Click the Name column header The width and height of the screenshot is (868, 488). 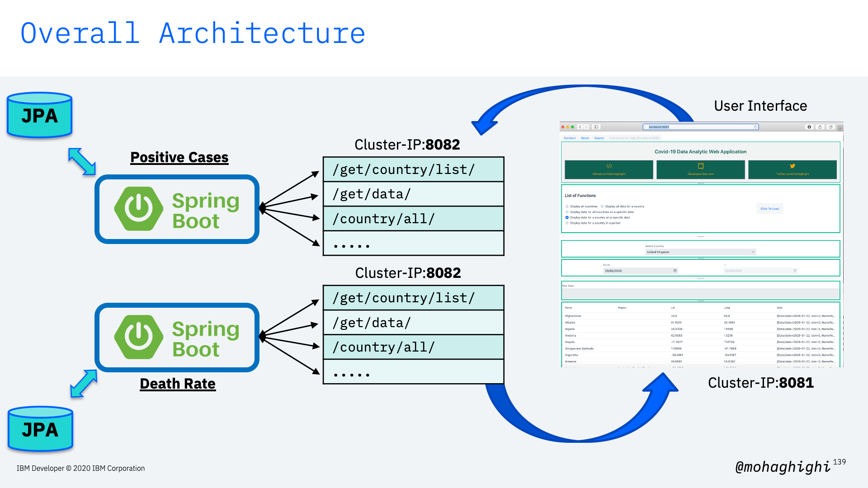pos(568,308)
